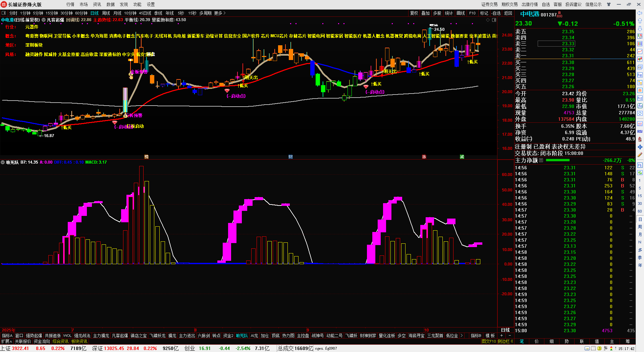Screen dimensions: 644x352
Task: Click the diamond icon at chart top-right
Action: click(488, 20)
